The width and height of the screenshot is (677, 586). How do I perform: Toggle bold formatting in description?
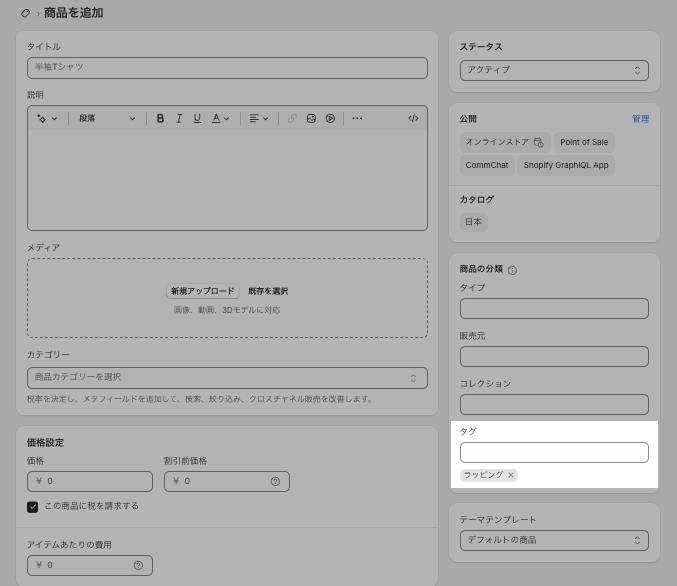(160, 118)
